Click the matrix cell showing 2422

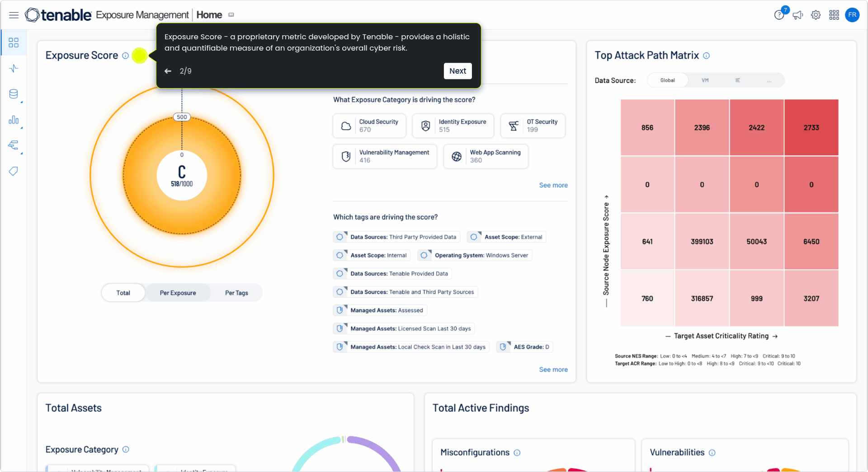[x=757, y=128]
